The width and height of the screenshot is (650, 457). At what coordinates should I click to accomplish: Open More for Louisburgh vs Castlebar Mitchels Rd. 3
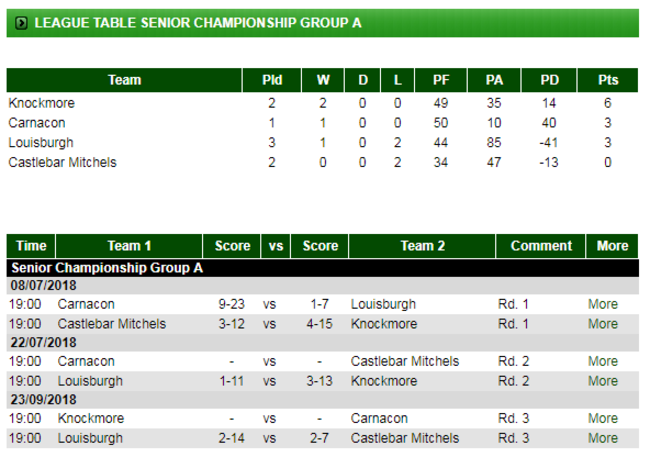click(602, 437)
